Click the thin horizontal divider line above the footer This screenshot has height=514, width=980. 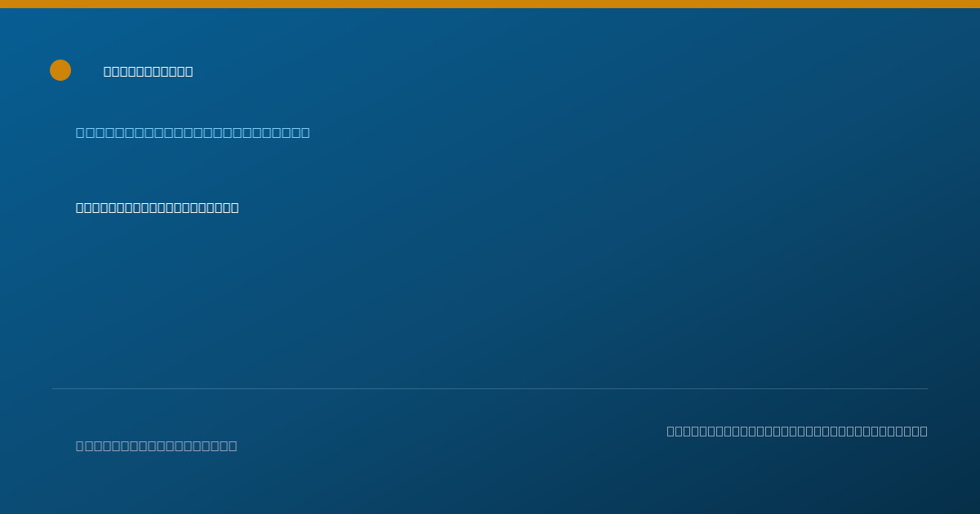[490, 388]
